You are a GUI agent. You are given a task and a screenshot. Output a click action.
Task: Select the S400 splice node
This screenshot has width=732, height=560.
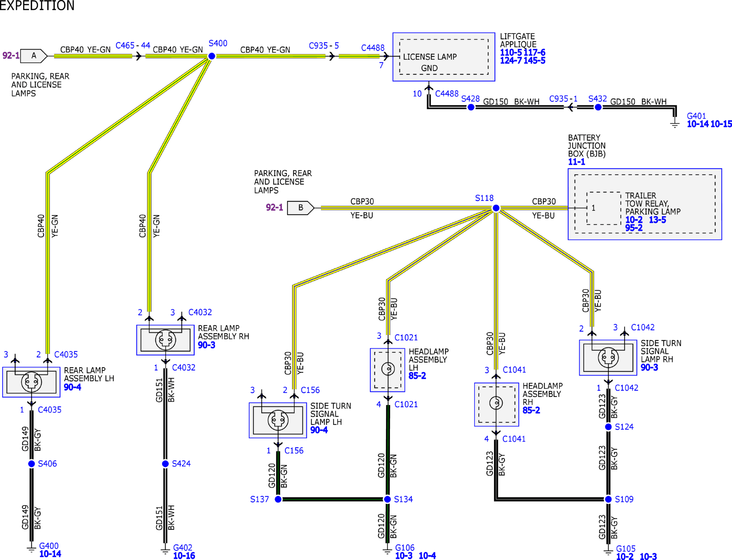coord(212,56)
